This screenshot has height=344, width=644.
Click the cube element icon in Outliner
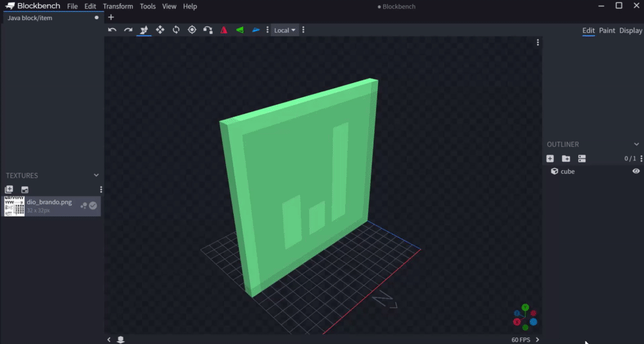tap(554, 171)
